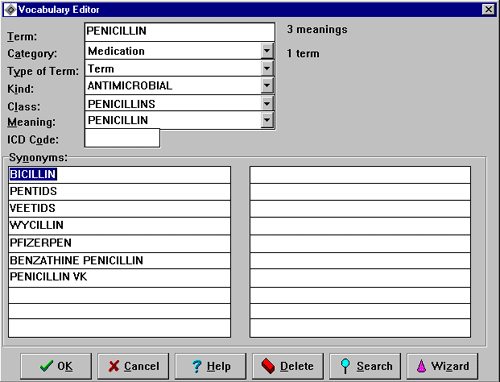Click into the Term field containing PENICILLIN
Screen dimensions: 500x382
[180, 32]
